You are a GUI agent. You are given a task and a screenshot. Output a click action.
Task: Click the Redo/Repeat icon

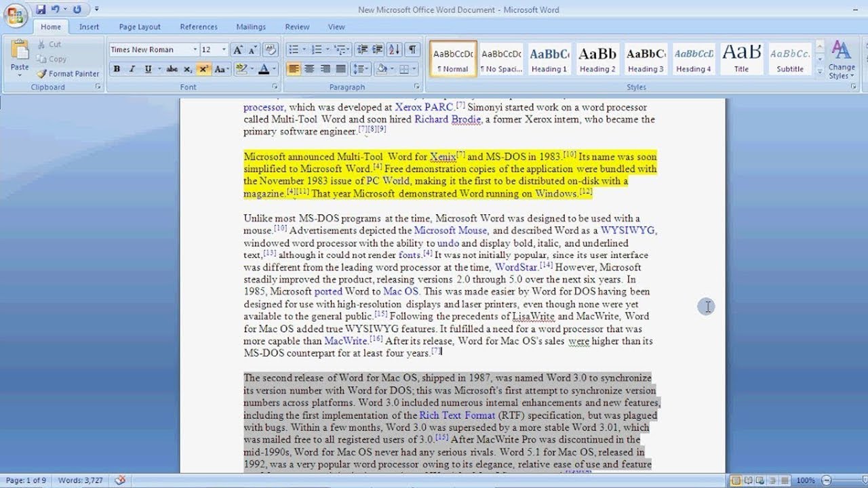click(77, 9)
